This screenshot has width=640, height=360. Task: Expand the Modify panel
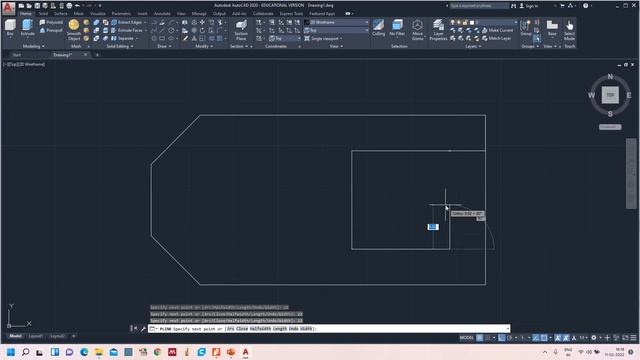click(204, 46)
